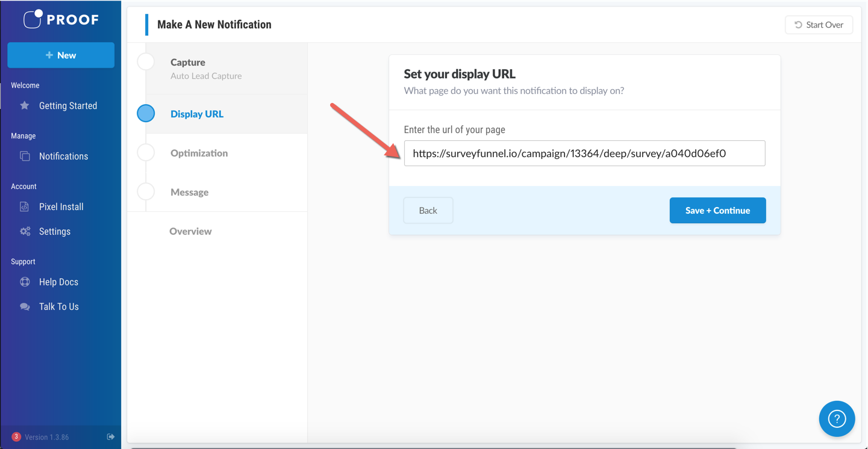Viewport: 868px width, 449px height.
Task: Click the red notification badge showing 3
Action: click(16, 437)
